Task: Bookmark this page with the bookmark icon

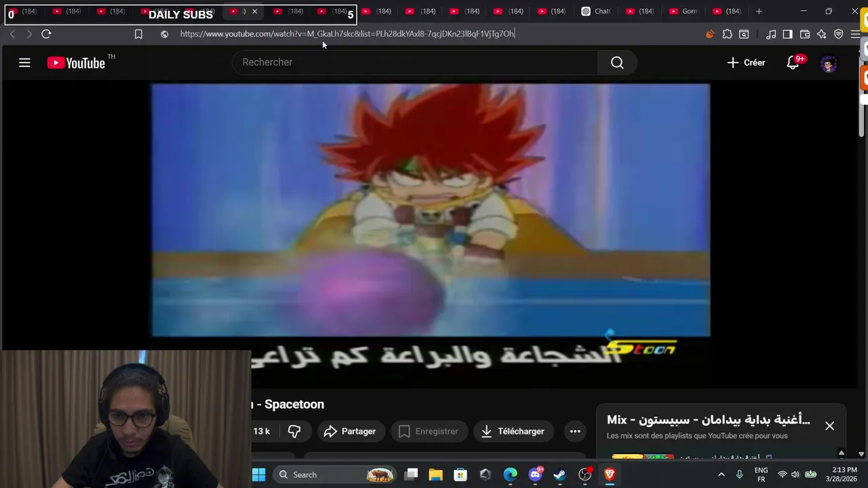Action: (138, 34)
